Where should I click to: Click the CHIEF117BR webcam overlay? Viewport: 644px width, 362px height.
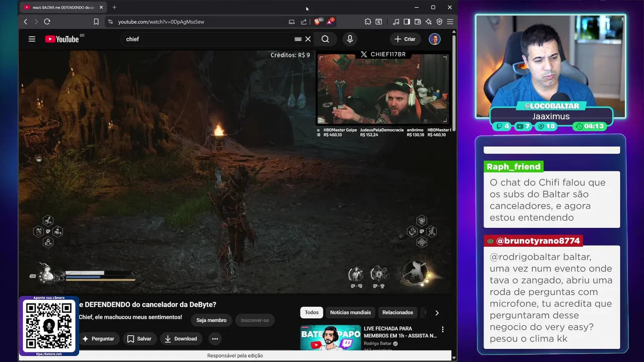pos(382,88)
